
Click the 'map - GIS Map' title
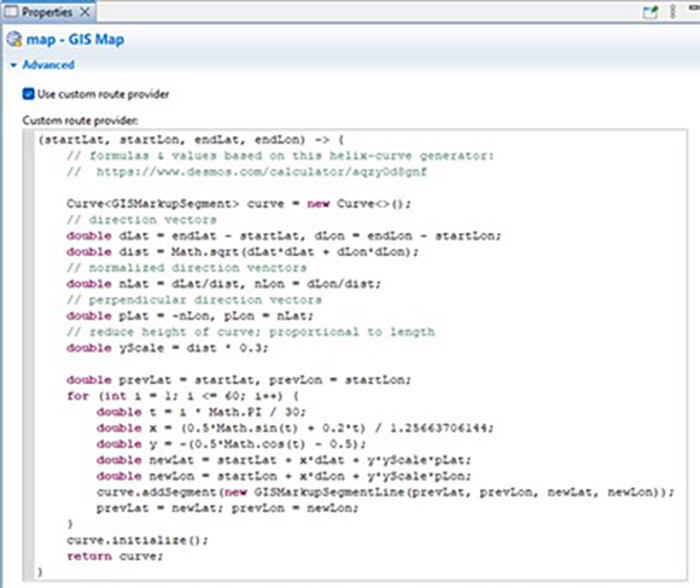click(x=75, y=39)
